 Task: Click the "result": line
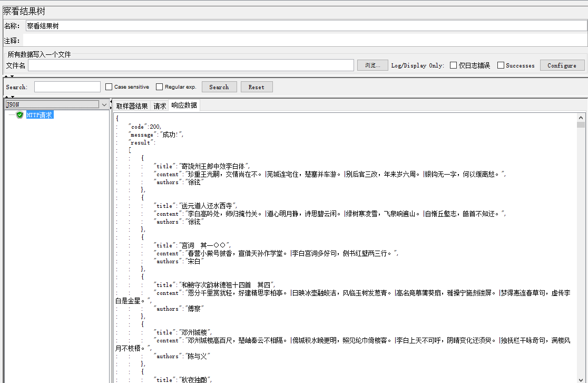(142, 142)
